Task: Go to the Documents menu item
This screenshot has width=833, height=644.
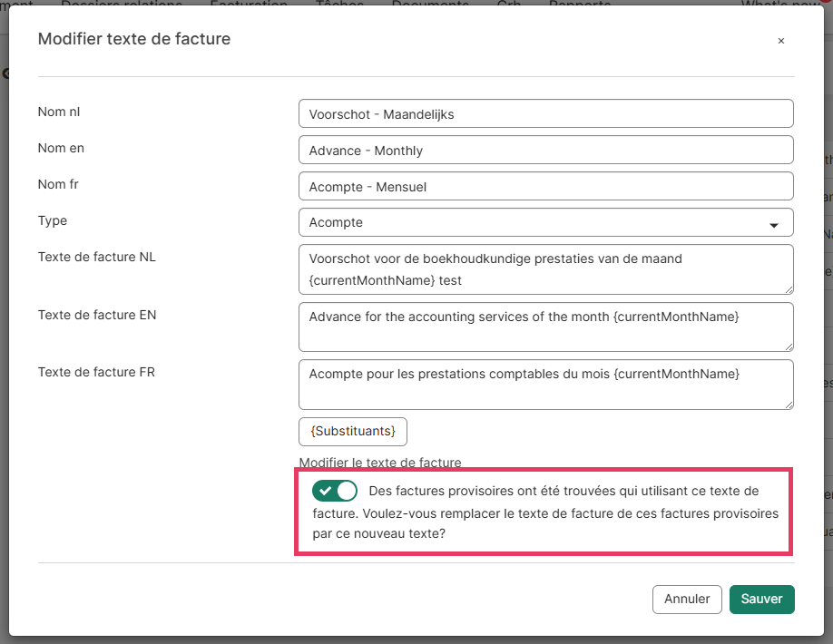Action: point(430,4)
